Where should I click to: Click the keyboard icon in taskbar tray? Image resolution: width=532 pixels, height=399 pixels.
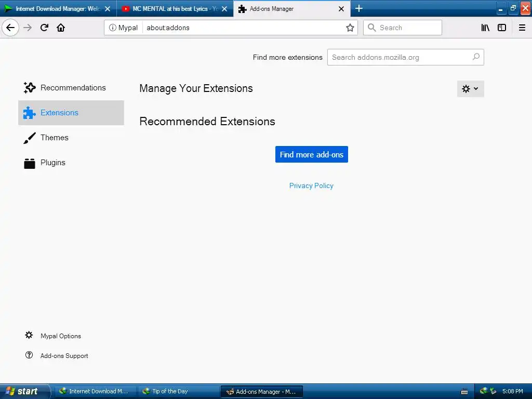pyautogui.click(x=464, y=392)
